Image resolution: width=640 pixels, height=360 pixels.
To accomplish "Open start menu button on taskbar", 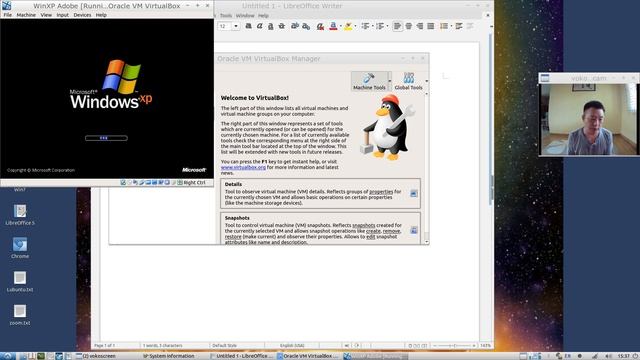I will pos(8,356).
